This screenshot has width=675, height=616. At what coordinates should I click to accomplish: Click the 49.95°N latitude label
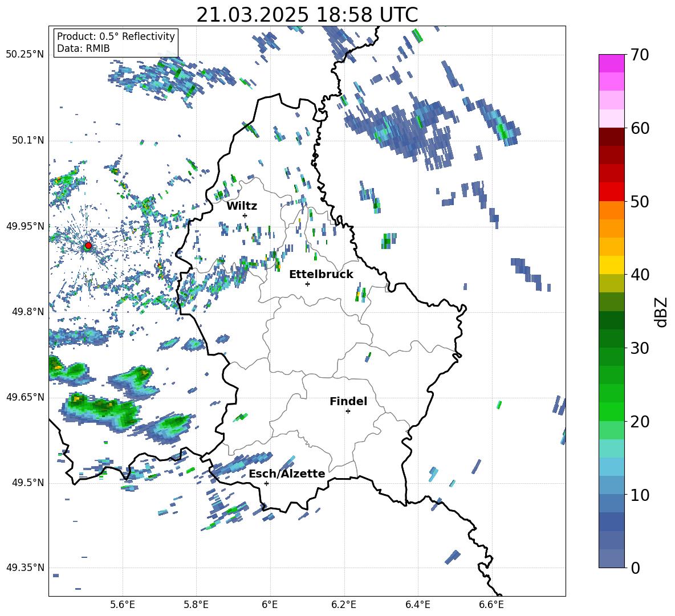(25, 226)
